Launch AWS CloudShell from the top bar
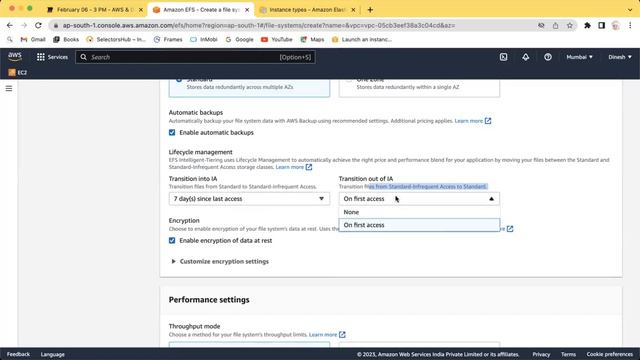640x360 pixels. [x=503, y=57]
